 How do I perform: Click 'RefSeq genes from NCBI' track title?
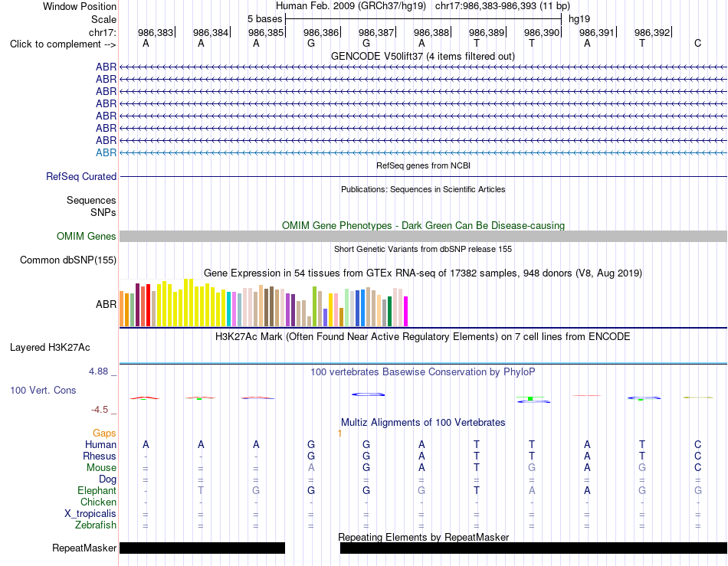[x=424, y=165]
